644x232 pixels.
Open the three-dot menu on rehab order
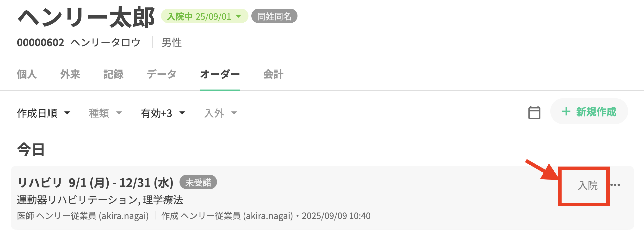click(x=615, y=185)
